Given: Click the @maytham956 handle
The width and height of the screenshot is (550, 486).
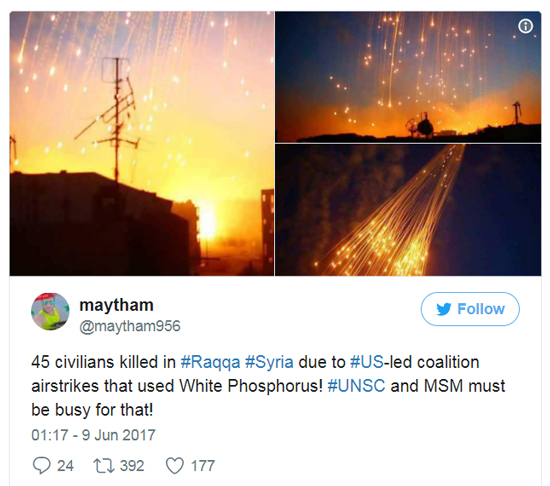Looking at the screenshot, I should click(130, 326).
